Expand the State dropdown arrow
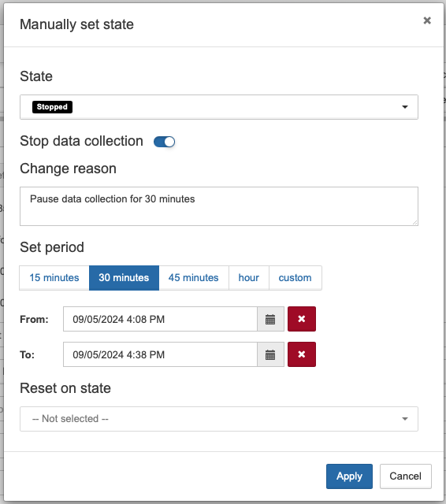Image resolution: width=446 pixels, height=504 pixels. 405,107
